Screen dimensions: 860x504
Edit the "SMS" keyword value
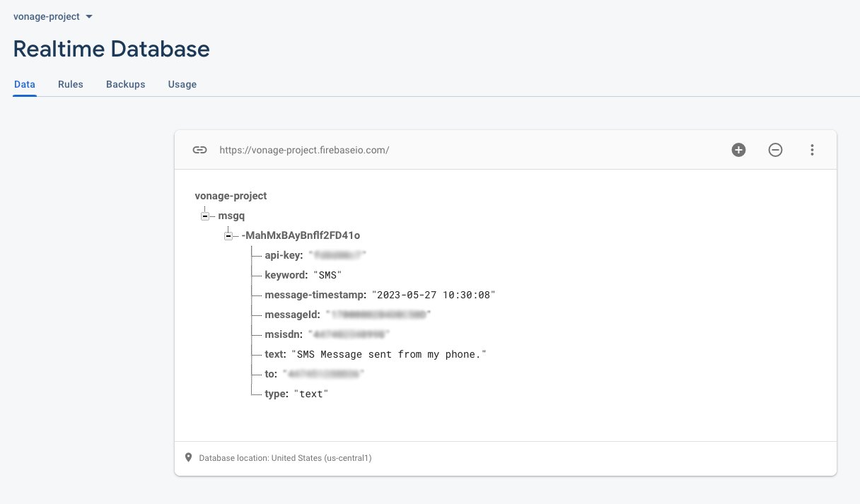tap(327, 275)
